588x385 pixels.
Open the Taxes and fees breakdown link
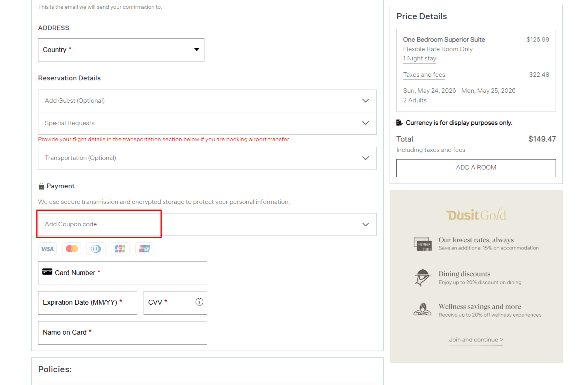[424, 75]
